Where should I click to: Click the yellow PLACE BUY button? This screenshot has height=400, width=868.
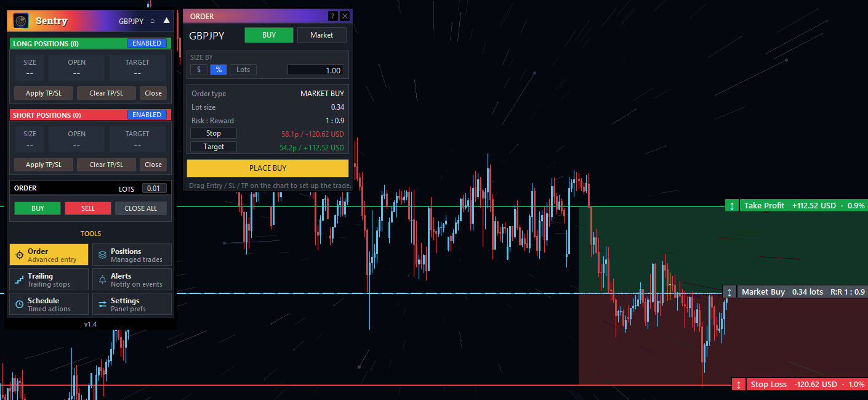click(x=268, y=168)
